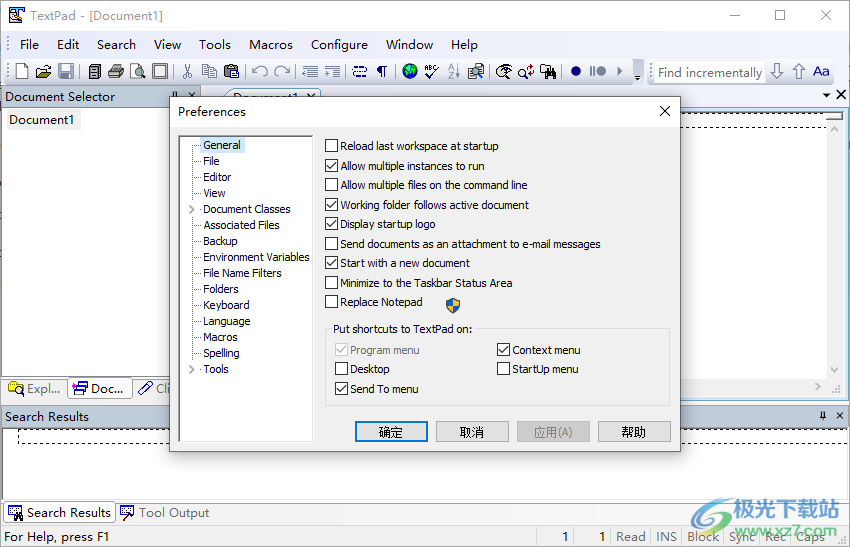Switch to Tool Output tab
The height and width of the screenshot is (547, 850).
[165, 512]
